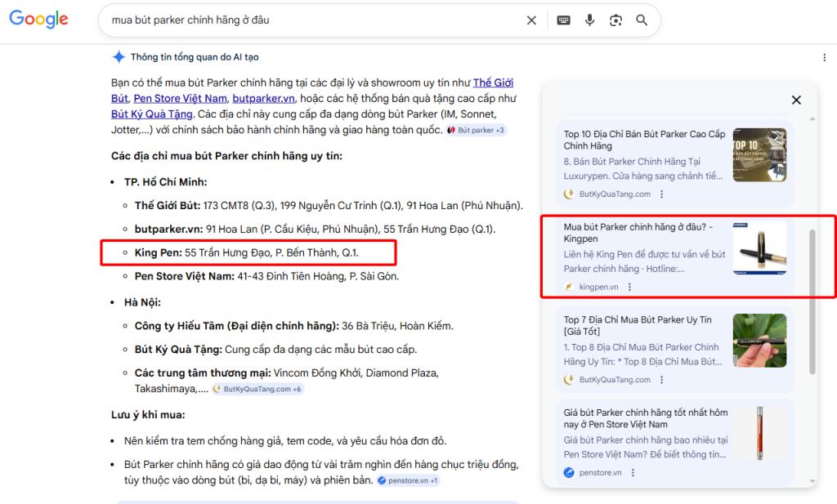
Task: Close the sources side panel
Action: click(796, 100)
